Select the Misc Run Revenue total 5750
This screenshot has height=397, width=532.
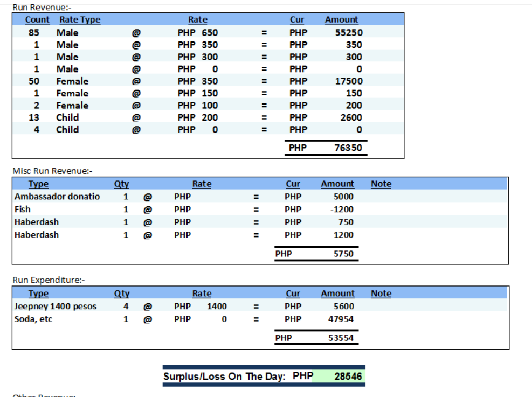point(343,254)
